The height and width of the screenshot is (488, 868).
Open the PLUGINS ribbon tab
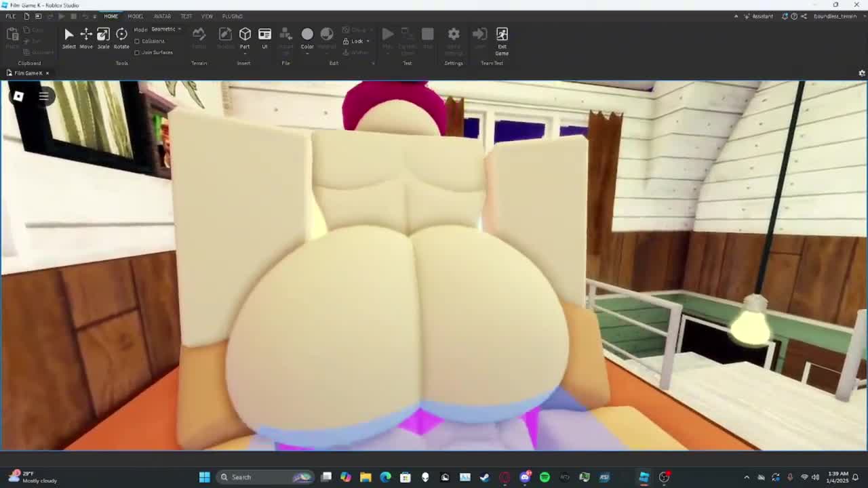point(232,16)
